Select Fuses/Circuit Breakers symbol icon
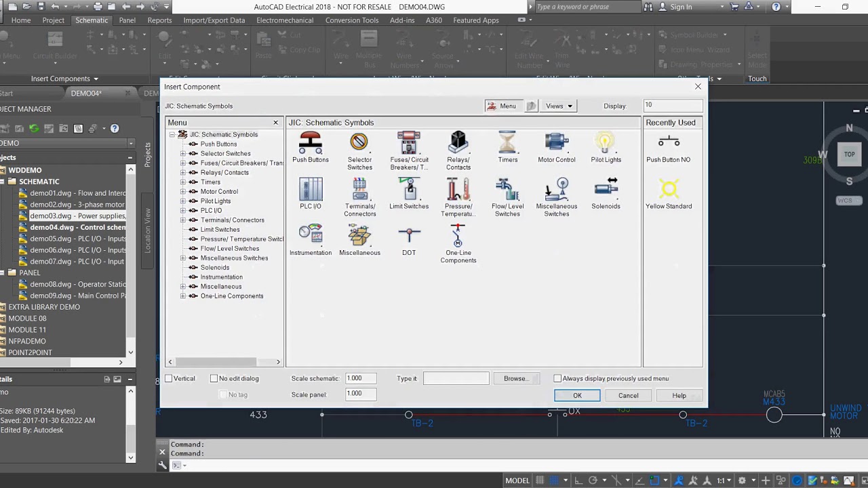 409,151
